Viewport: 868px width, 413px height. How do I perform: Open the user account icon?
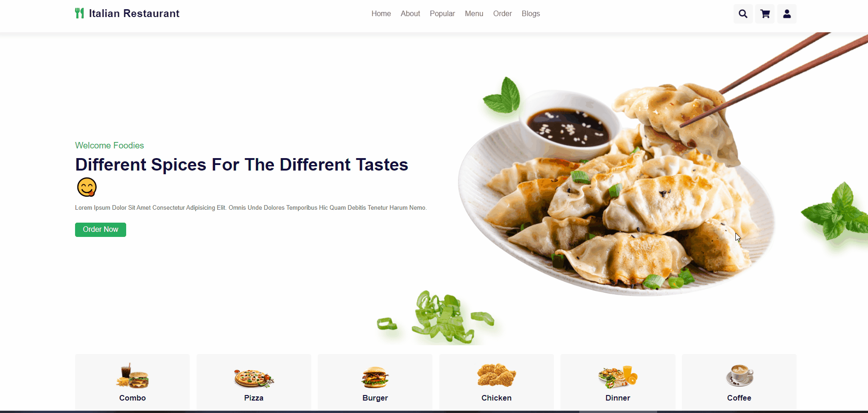(787, 14)
